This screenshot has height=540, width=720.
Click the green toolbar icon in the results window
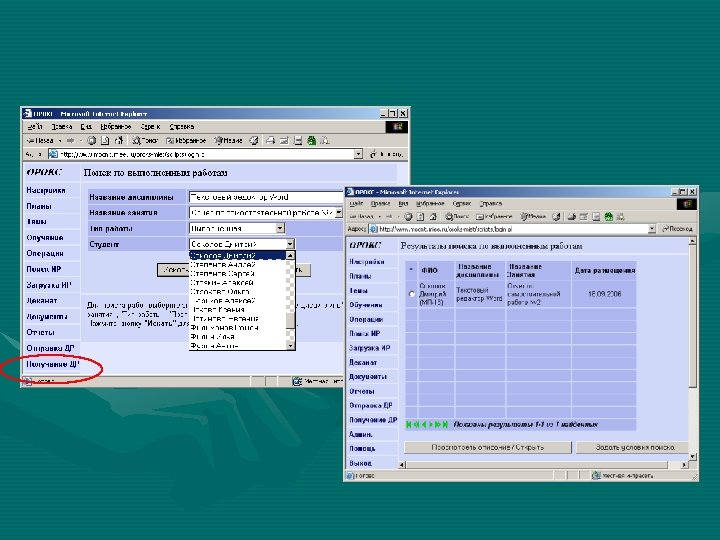608,216
